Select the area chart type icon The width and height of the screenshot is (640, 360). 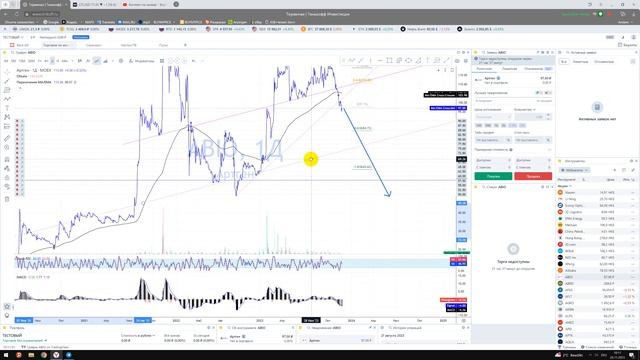point(105,61)
